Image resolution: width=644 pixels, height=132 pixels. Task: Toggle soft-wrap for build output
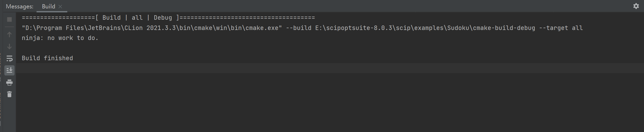point(9,58)
